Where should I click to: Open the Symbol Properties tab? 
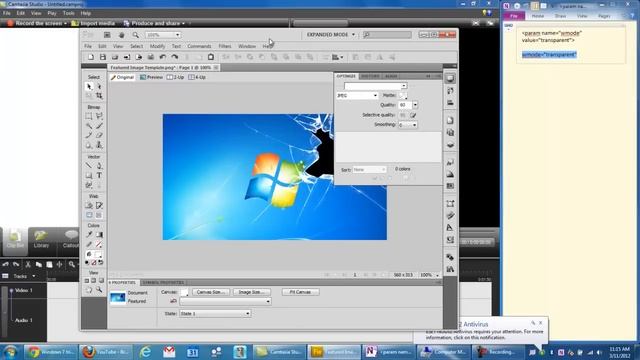pyautogui.click(x=163, y=282)
